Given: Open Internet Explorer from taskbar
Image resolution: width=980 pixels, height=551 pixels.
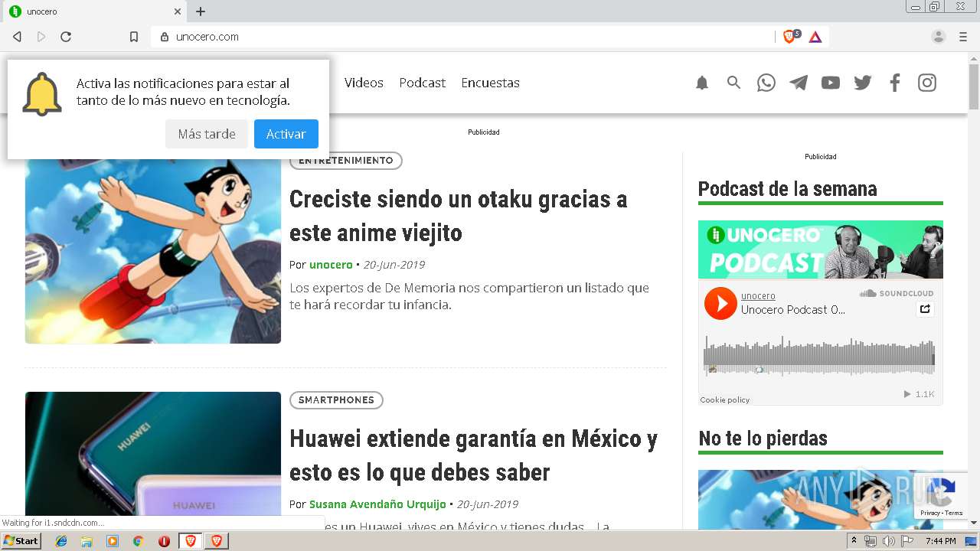Looking at the screenshot, I should tap(61, 541).
